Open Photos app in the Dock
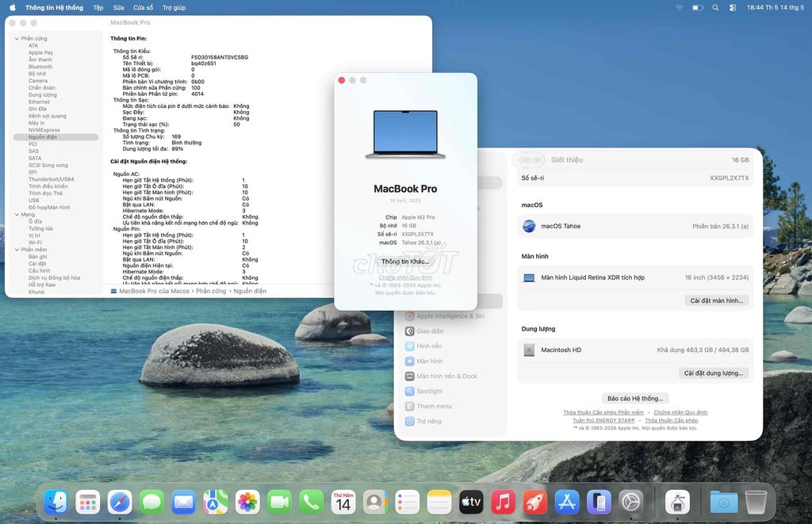 coord(247,502)
